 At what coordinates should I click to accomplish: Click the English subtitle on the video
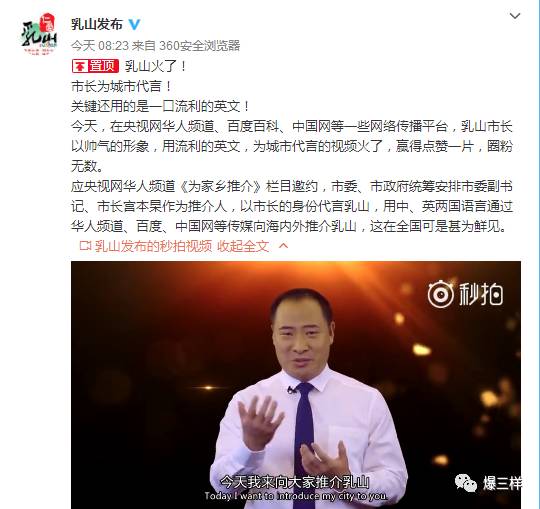(x=296, y=496)
